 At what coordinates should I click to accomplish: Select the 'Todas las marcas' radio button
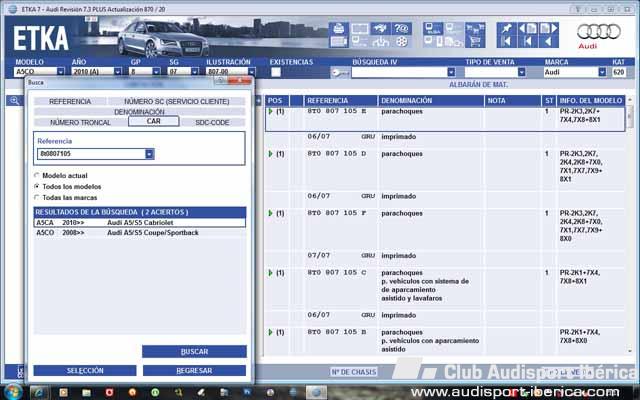click(37, 198)
